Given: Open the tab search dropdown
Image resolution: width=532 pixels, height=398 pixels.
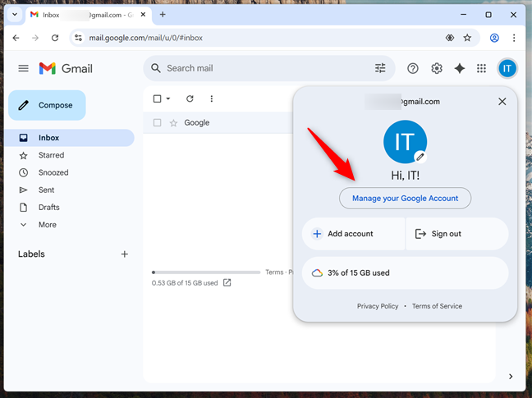Looking at the screenshot, I should click(15, 15).
